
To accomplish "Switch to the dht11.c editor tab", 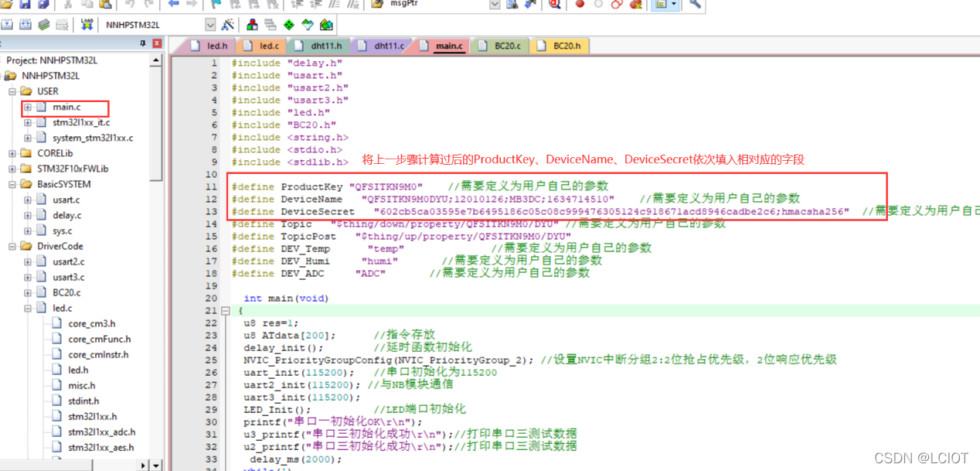I will (x=381, y=46).
